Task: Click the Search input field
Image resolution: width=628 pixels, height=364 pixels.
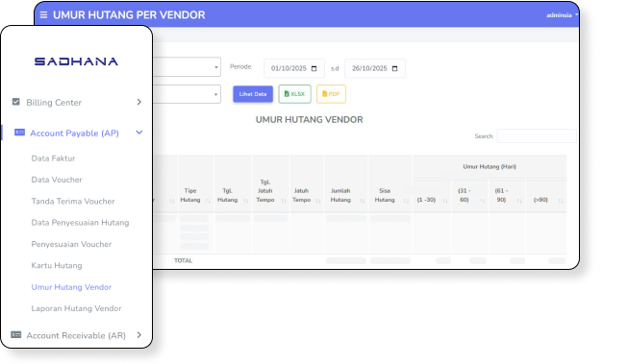Action: coord(537,136)
